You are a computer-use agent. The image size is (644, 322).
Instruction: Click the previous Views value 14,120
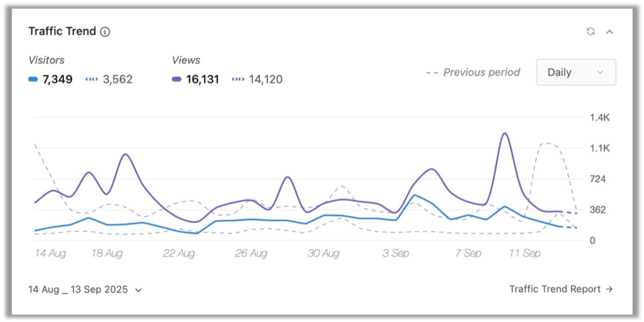tap(266, 80)
